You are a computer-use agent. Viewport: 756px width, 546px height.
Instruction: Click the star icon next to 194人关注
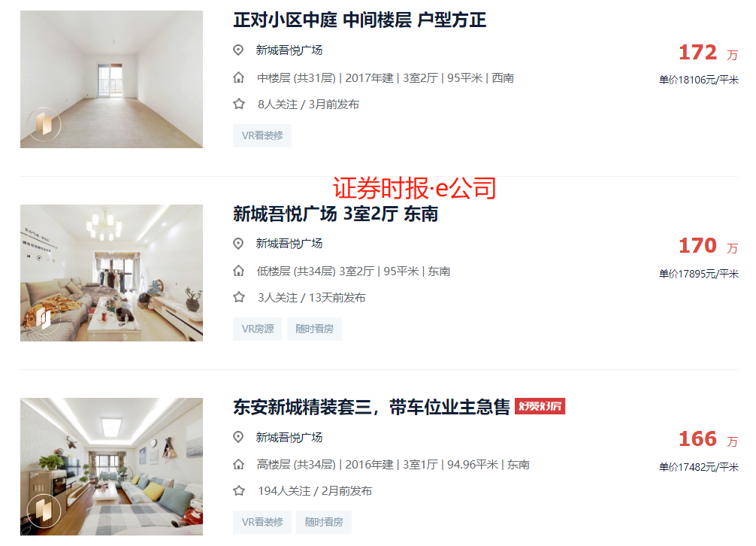point(239,491)
